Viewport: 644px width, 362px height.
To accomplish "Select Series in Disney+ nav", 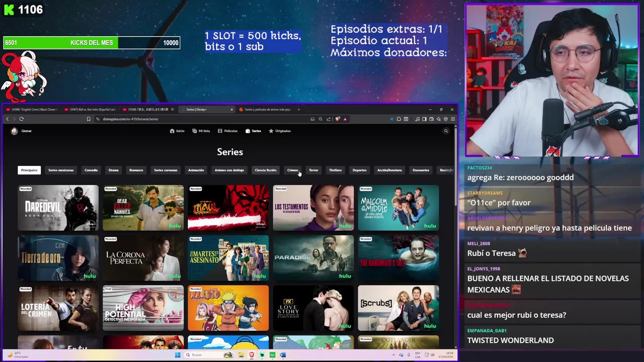I will click(253, 131).
